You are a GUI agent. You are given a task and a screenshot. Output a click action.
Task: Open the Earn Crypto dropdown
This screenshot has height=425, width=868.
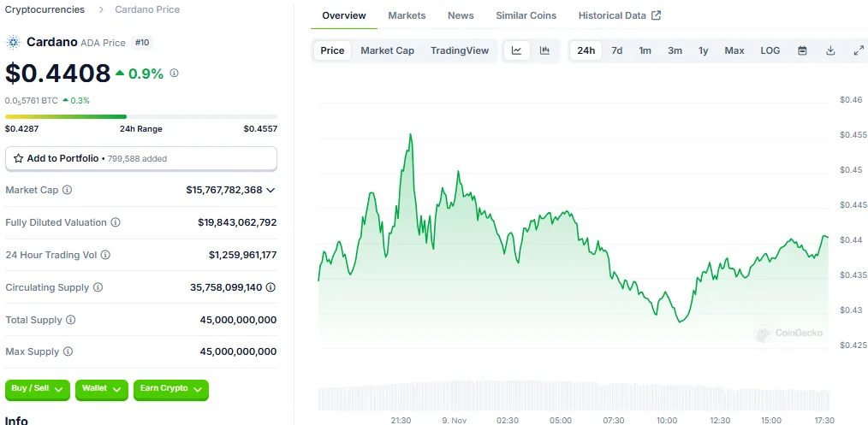click(171, 390)
